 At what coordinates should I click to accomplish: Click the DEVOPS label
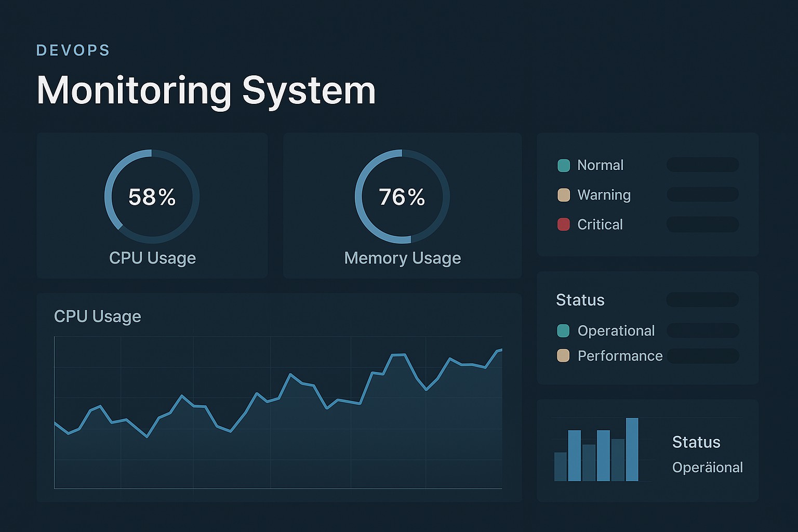coord(73,50)
